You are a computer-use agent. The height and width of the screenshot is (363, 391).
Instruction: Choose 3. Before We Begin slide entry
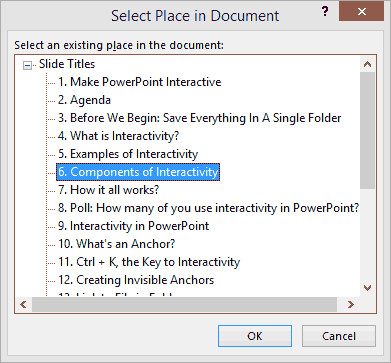[199, 118]
